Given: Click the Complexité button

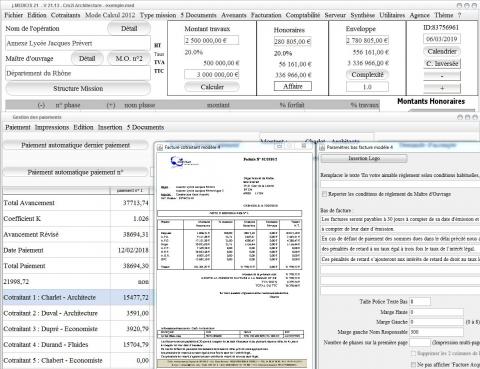Looking at the screenshot, I should tap(367, 75).
